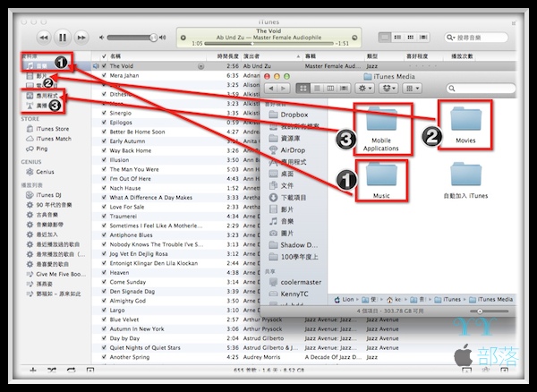The width and height of the screenshot is (537, 392).
Task: Switch Finder to Cover Flow view
Action: [x=344, y=89]
